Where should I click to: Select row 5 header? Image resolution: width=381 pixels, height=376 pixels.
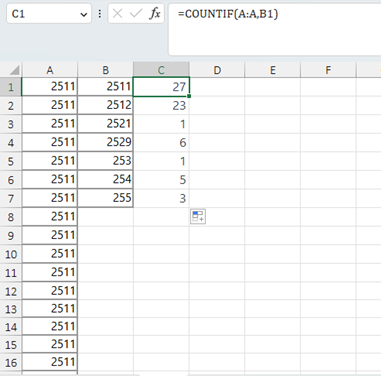[x=11, y=161]
